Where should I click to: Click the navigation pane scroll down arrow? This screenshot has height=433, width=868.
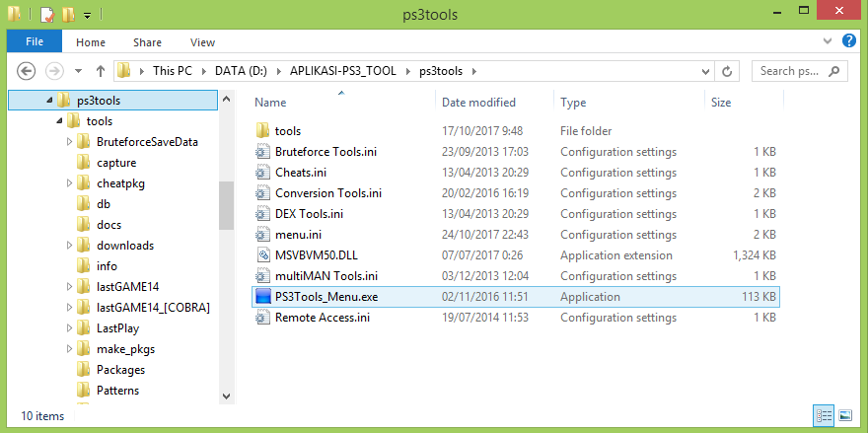226,396
